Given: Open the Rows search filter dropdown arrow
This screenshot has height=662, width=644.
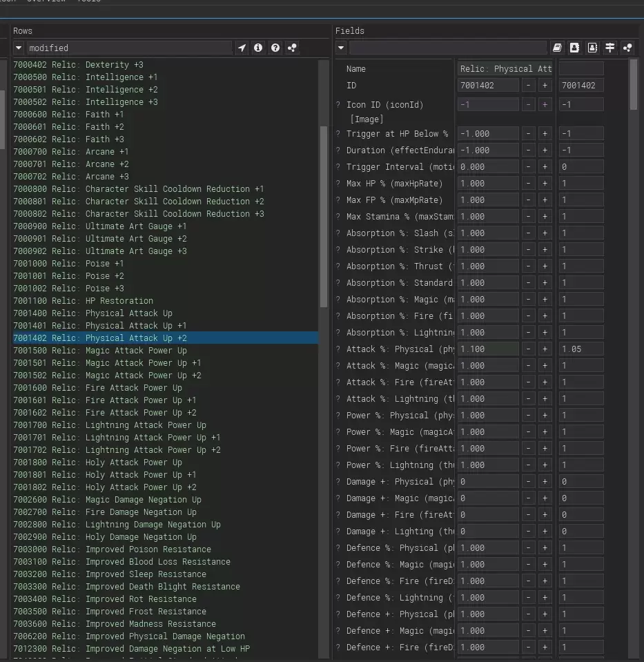Looking at the screenshot, I should tap(19, 48).
